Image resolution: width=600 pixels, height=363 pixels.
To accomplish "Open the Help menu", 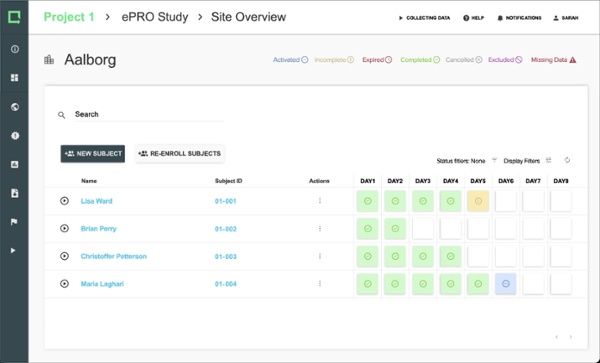I will pyautogui.click(x=473, y=18).
